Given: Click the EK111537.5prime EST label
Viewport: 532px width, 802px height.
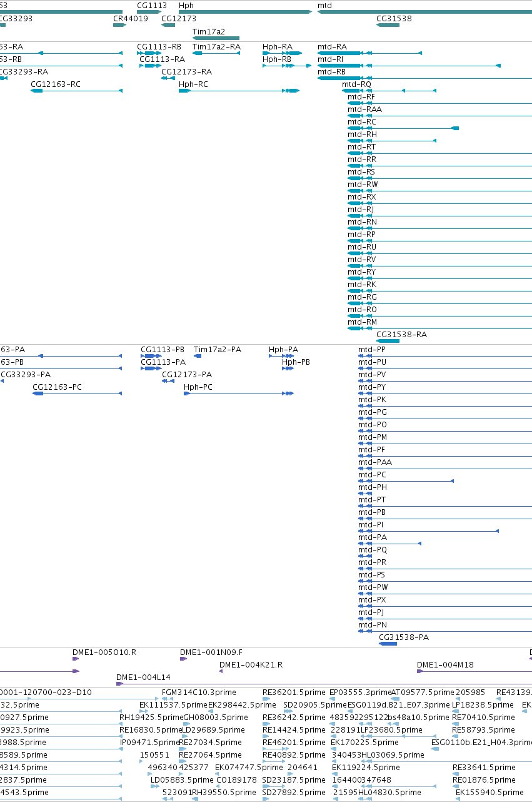Looking at the screenshot, I should tap(173, 705).
